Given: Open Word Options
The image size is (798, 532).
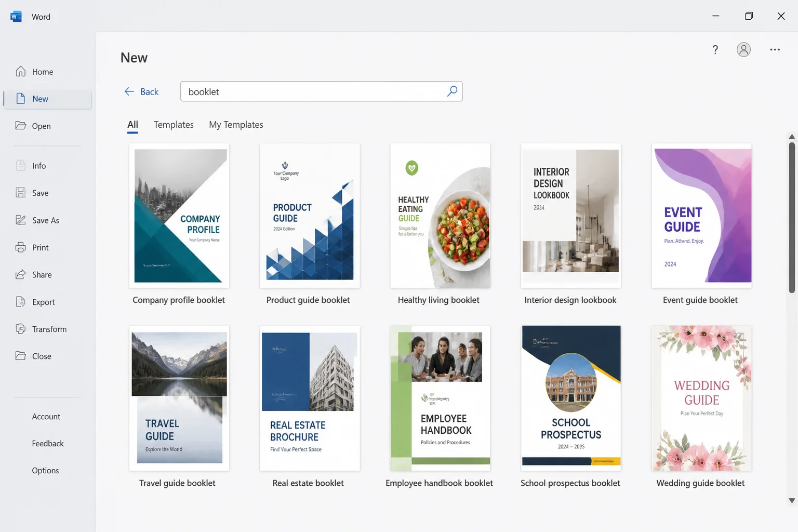Looking at the screenshot, I should point(46,470).
